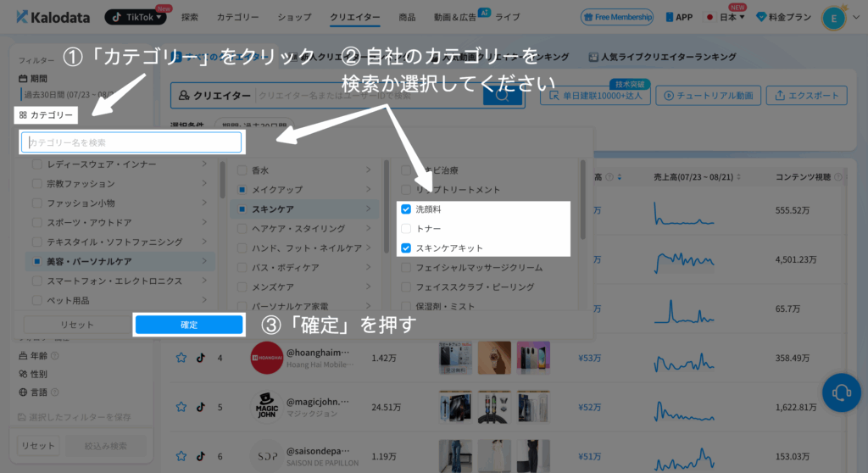Screen dimensions: 868x473
Task: Open the APP download link
Action: pyautogui.click(x=679, y=17)
